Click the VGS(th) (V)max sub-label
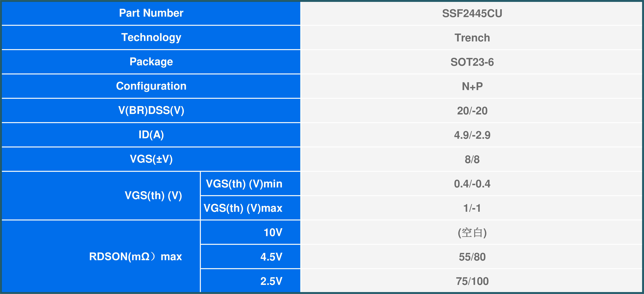 pos(243,208)
